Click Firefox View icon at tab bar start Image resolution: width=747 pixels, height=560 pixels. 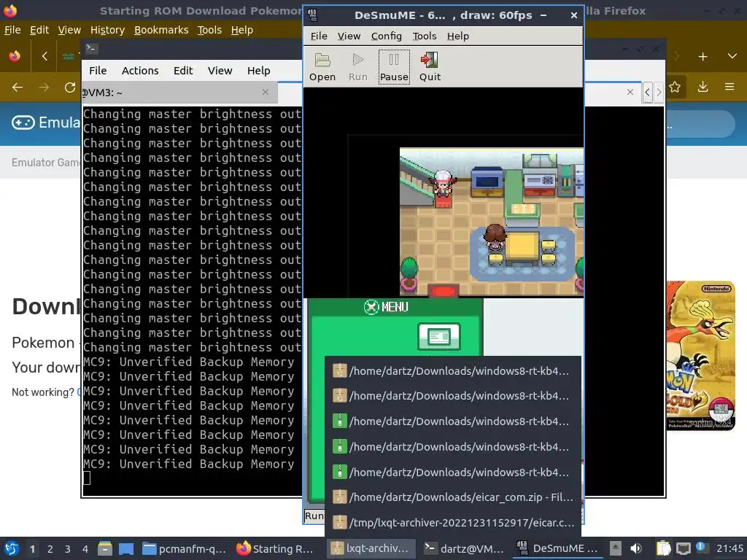click(x=15, y=57)
